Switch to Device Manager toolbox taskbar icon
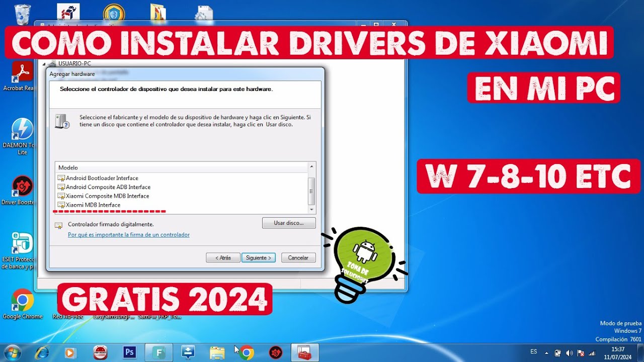This screenshot has width=644, height=362. tap(305, 352)
